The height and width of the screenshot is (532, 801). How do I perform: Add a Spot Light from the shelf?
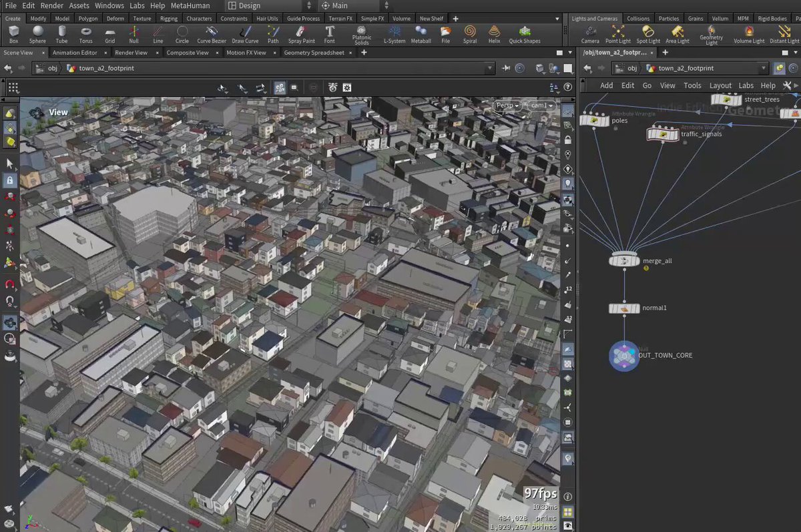[x=648, y=34]
